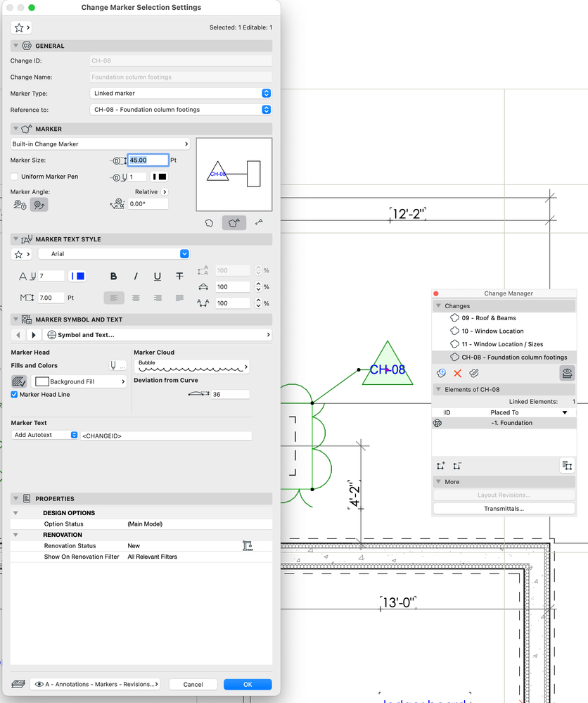Image resolution: width=588 pixels, height=703 pixels.
Task: Go to next symbol and text page
Action: pyautogui.click(x=34, y=335)
